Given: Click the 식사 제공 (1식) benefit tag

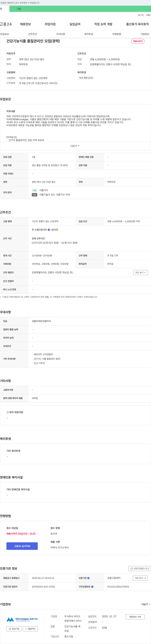Looking at the screenshot, I should (x=86, y=78).
